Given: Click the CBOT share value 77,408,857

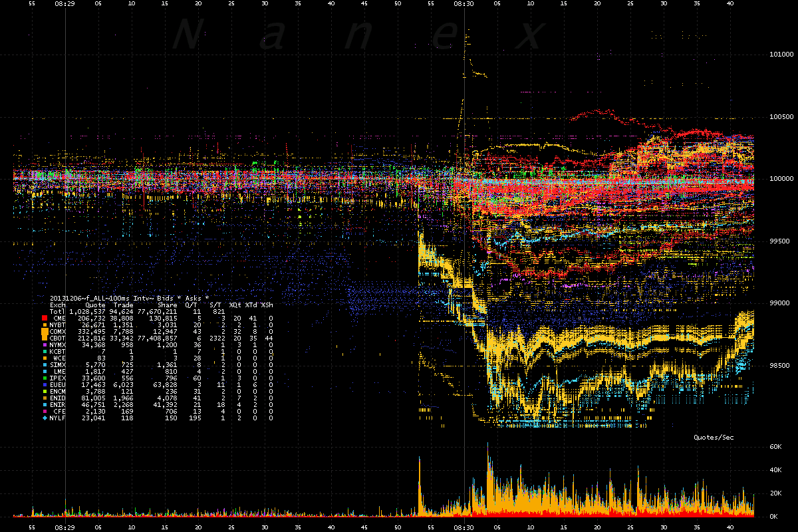Looking at the screenshot, I should point(157,338).
